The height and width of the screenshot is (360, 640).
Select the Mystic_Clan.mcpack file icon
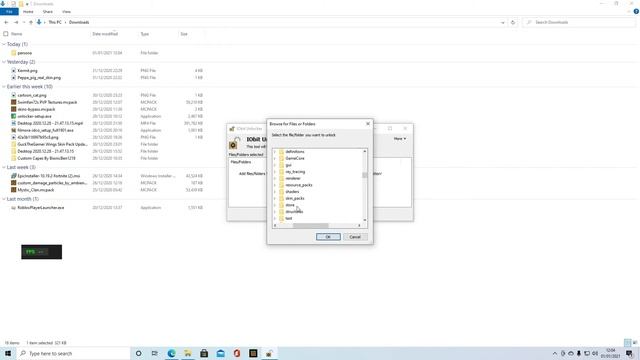13,190
